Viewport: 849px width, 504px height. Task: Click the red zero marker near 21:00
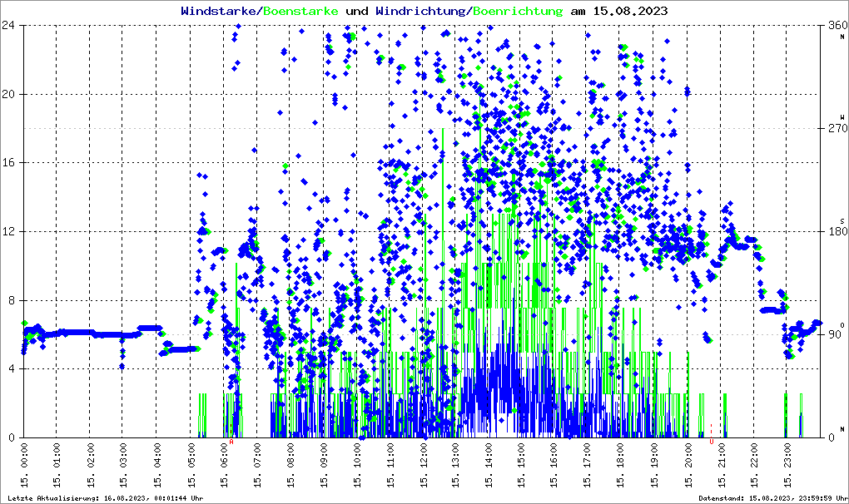coord(712,441)
